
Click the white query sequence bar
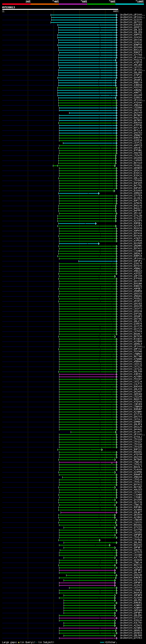(60, 9)
